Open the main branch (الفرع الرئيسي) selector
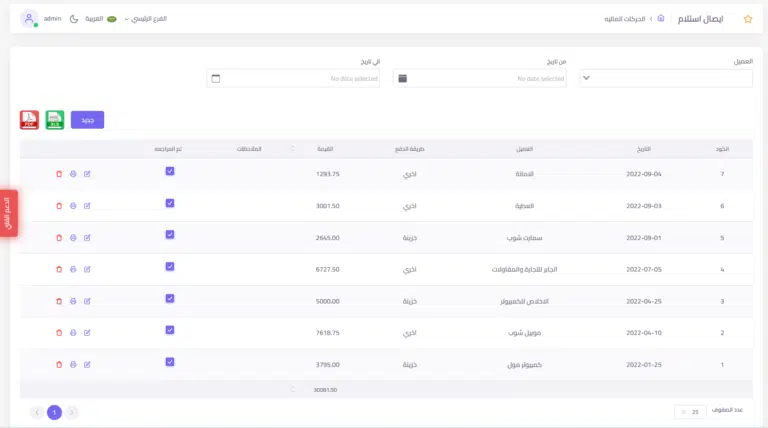 coord(145,19)
